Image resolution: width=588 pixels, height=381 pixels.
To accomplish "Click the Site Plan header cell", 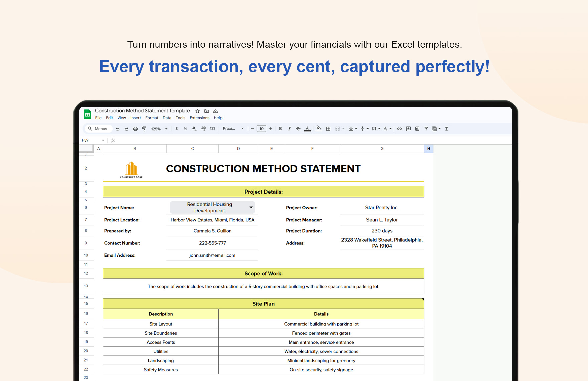I will 263,304.
